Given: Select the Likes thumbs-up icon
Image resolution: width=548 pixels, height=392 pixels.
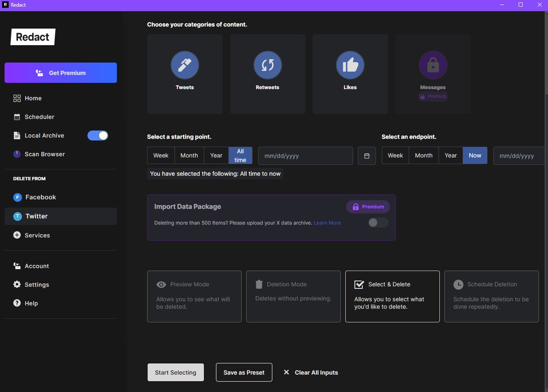Looking at the screenshot, I should 350,65.
